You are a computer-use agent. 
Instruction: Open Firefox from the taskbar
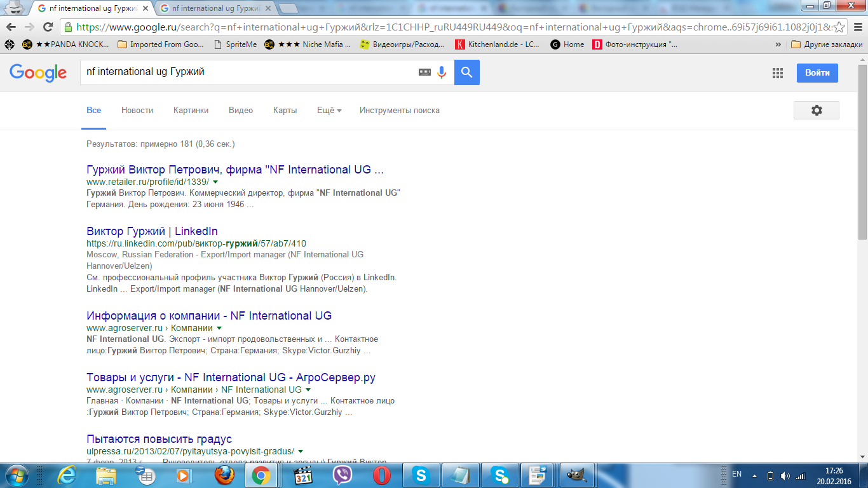coord(223,475)
